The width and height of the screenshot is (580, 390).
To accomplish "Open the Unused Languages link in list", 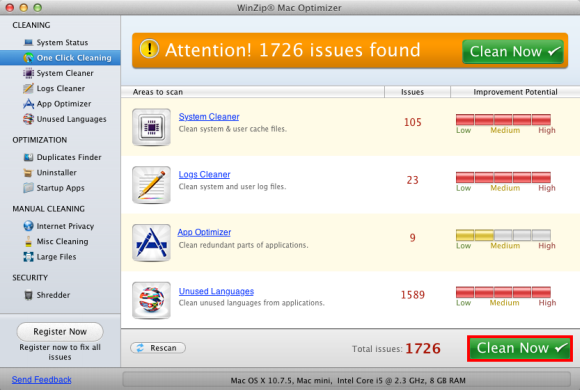I will click(x=216, y=291).
